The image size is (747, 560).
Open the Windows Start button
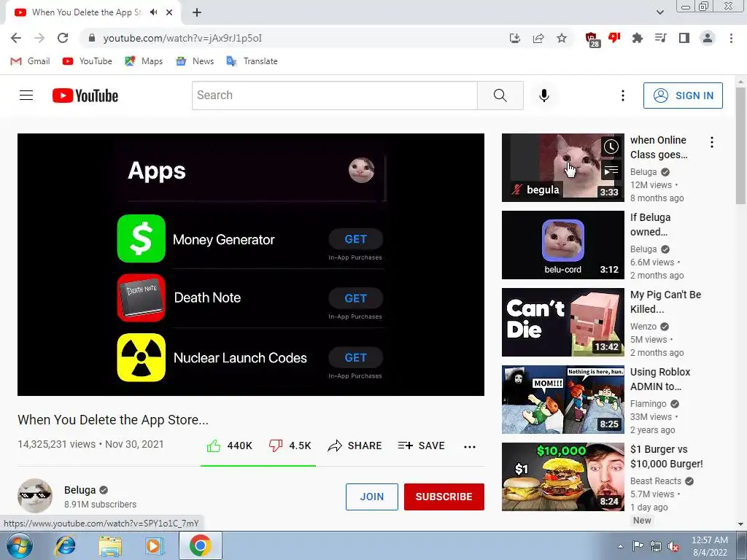[20, 546]
